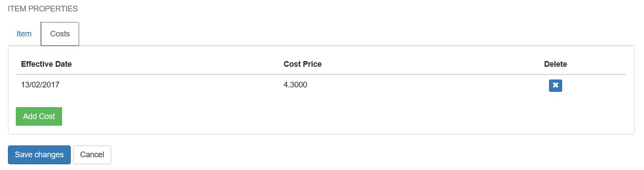Viewport: 644px width, 170px height.
Task: Dismiss the form with the Cancel button
Action: 92,155
